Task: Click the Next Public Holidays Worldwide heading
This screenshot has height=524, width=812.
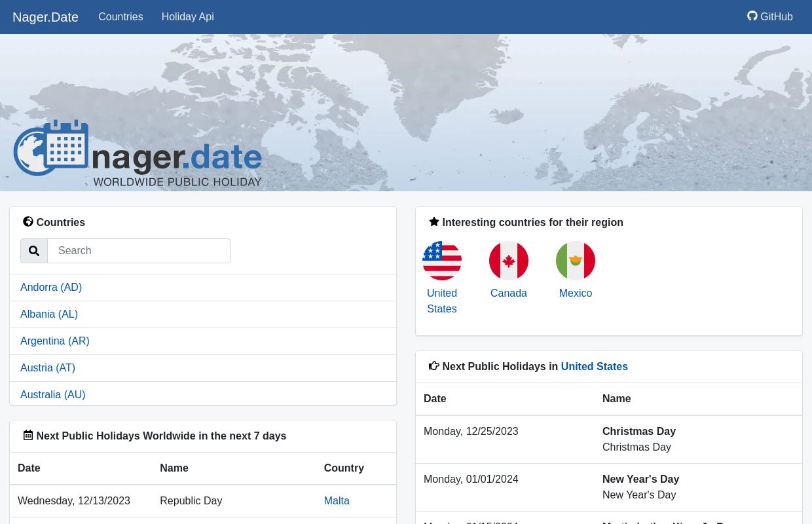Action: (161, 436)
